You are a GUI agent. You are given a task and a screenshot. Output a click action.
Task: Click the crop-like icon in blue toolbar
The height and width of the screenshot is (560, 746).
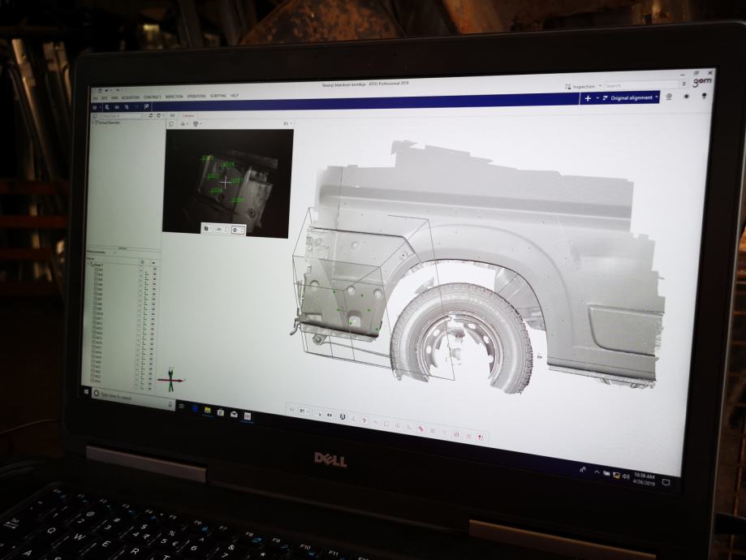click(x=127, y=107)
